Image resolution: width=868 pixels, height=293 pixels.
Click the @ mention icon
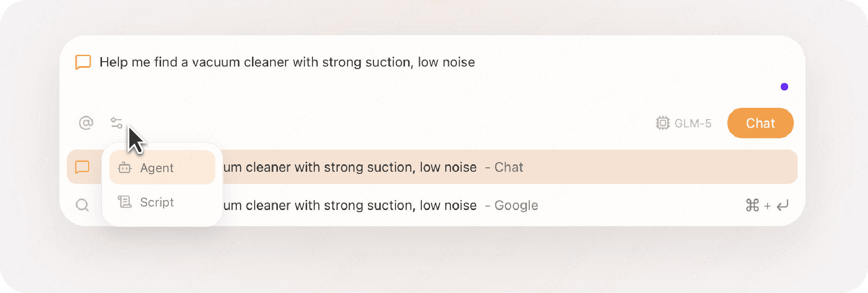point(86,123)
